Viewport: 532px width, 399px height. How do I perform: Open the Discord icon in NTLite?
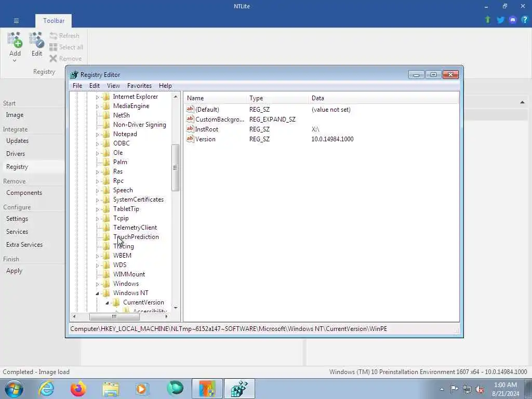pos(513,20)
